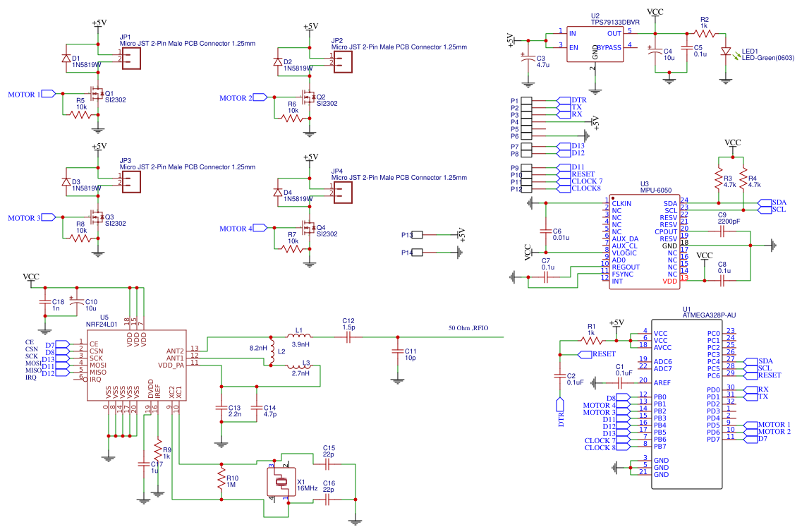The height and width of the screenshot is (532, 802).
Task: Click resistor R7 symbol
Action: point(292,248)
